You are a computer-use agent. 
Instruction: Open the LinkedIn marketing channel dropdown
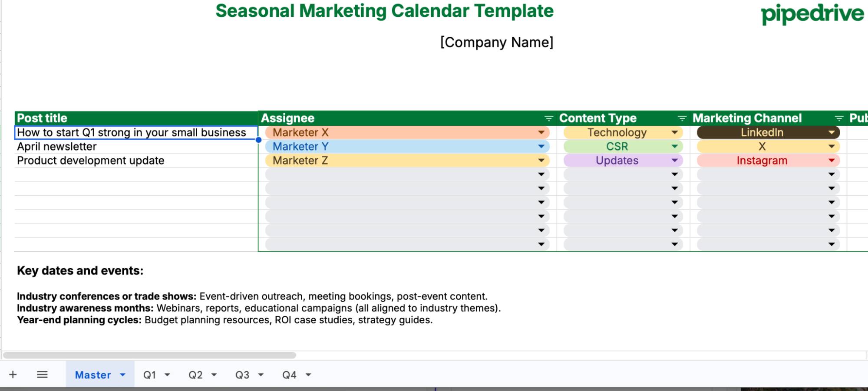click(x=831, y=132)
